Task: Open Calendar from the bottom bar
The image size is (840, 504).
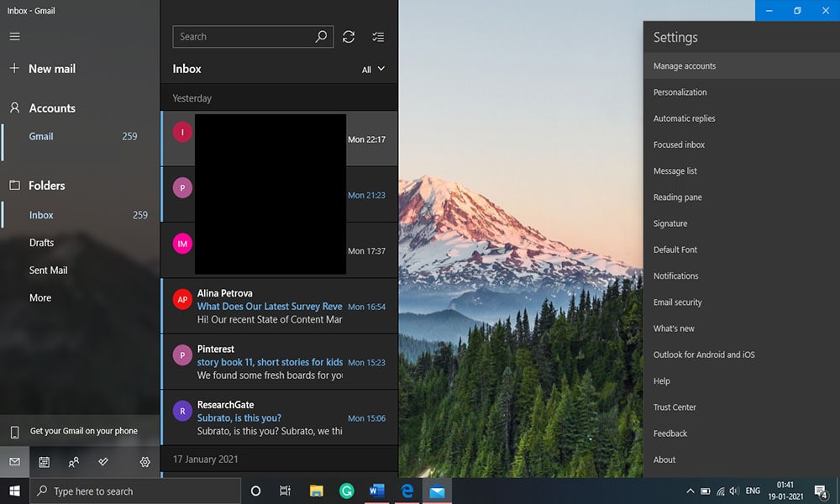Action: click(x=44, y=462)
